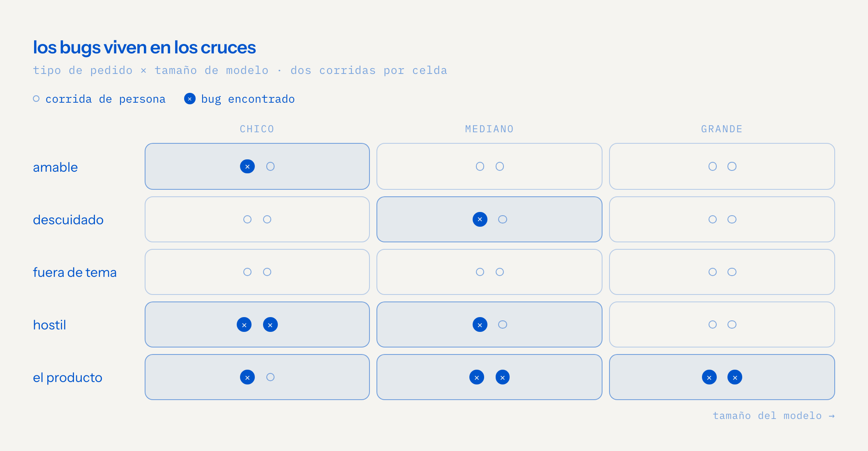Click the bug icon in amable chico cell

[x=247, y=166]
